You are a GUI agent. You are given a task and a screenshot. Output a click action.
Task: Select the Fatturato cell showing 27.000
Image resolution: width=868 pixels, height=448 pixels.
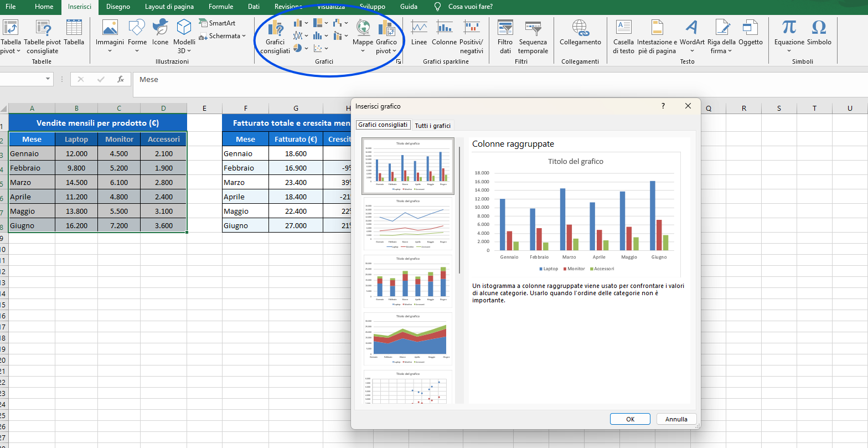pos(296,225)
